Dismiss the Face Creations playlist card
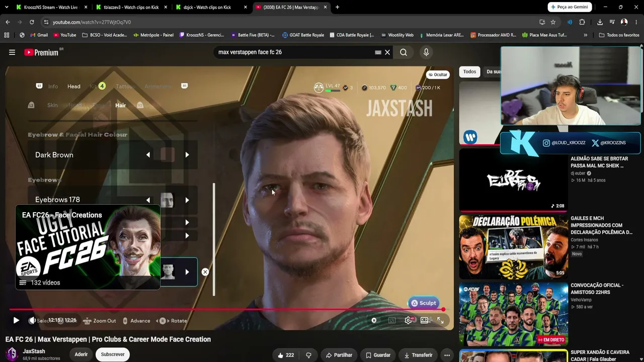The width and height of the screenshot is (644, 362). tap(205, 272)
